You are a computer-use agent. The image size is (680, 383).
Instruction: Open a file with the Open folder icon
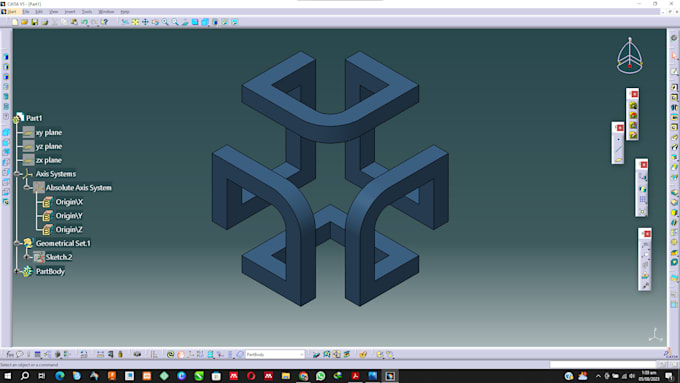tap(25, 22)
